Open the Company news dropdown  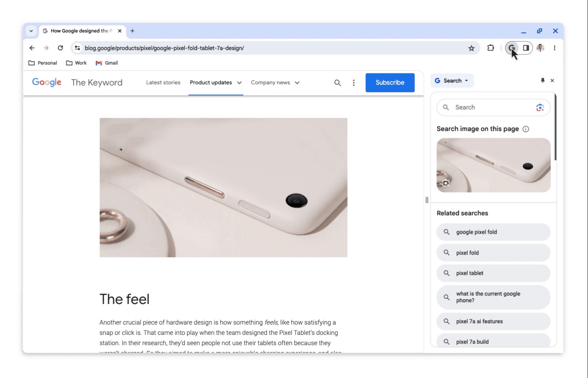(298, 82)
